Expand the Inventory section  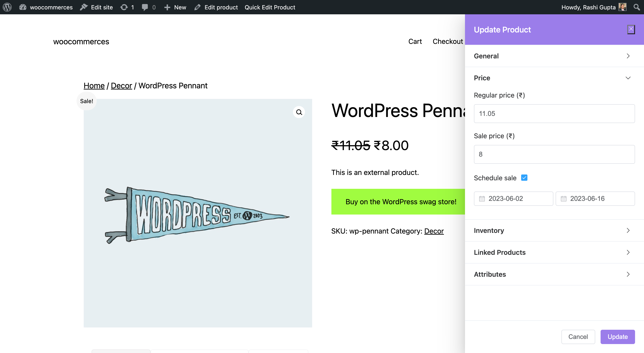coord(554,230)
